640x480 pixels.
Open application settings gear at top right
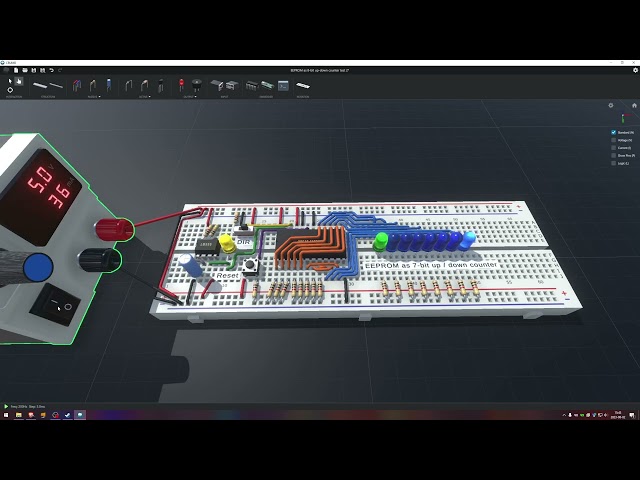pos(635,70)
